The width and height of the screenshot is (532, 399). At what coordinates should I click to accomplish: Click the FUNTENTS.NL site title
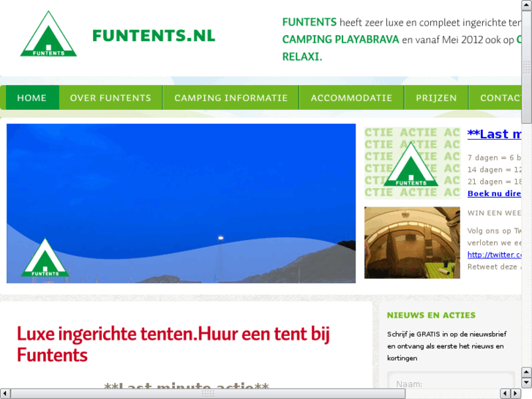[154, 36]
